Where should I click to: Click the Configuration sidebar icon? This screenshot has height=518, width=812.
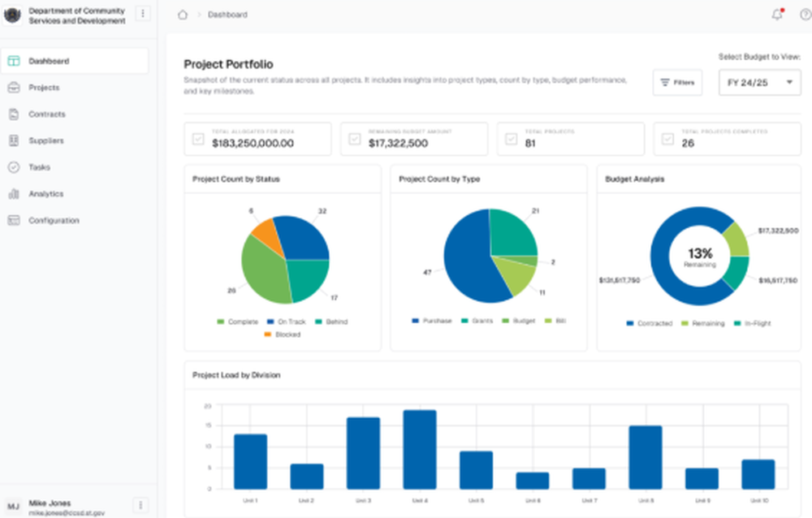click(14, 220)
